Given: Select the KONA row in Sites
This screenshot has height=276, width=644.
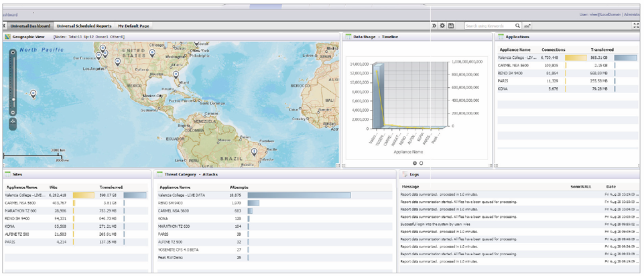Looking at the screenshot, I should click(76, 226).
